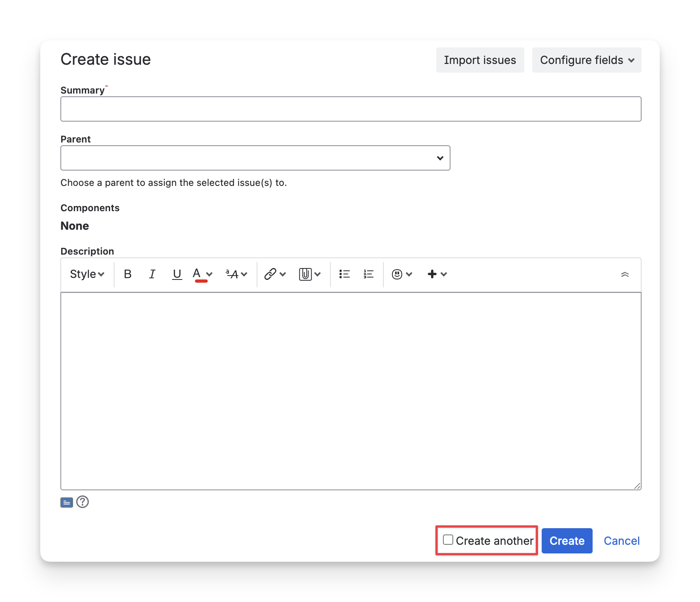Open editor help question mark icon
This screenshot has width=700, height=602.
click(83, 502)
